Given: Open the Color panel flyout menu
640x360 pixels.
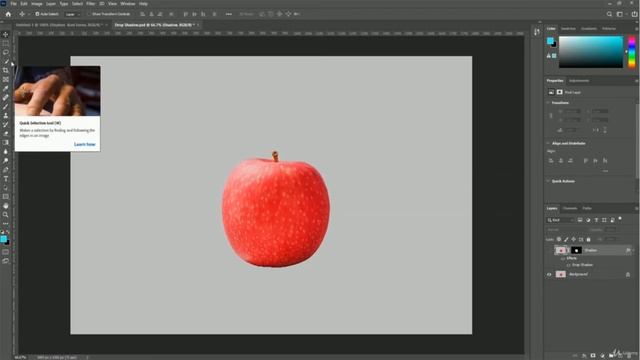Looking at the screenshot, I should pyautogui.click(x=636, y=29).
